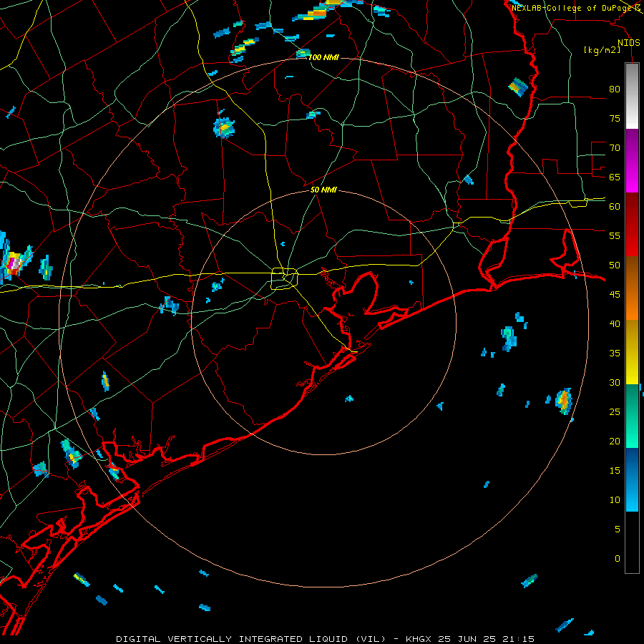Click the "KHGX" radar station identifier
Viewport: 644px width, 644px height.
(x=419, y=639)
